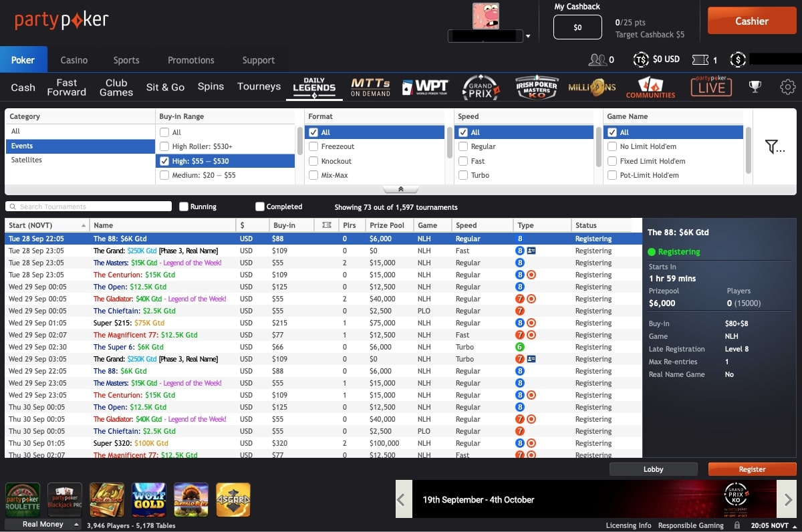Viewport: 802px width, 532px height.
Task: Open the Cashier
Action: tap(752, 21)
